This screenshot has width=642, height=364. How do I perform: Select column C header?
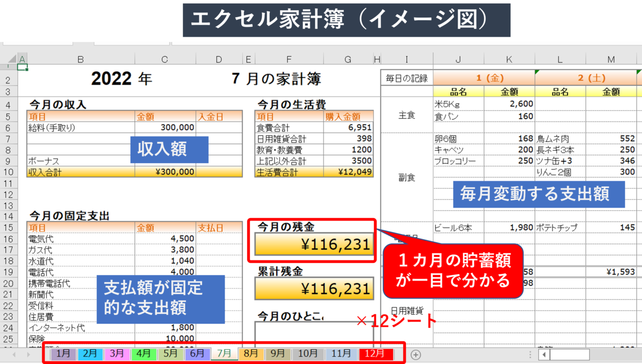coord(165,60)
